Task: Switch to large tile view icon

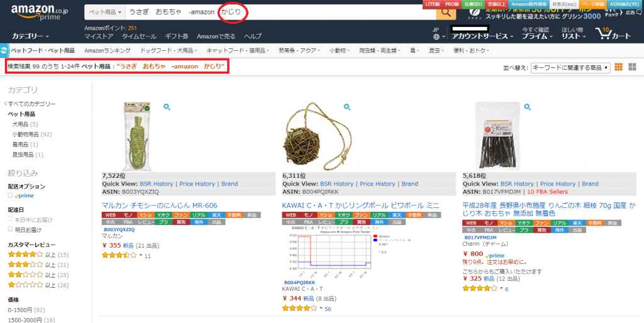Action: (633, 67)
